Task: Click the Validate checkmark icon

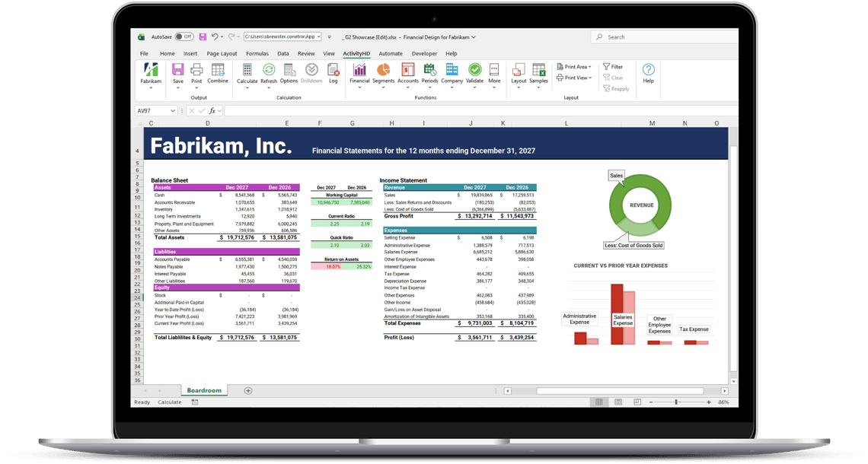Action: tap(474, 70)
